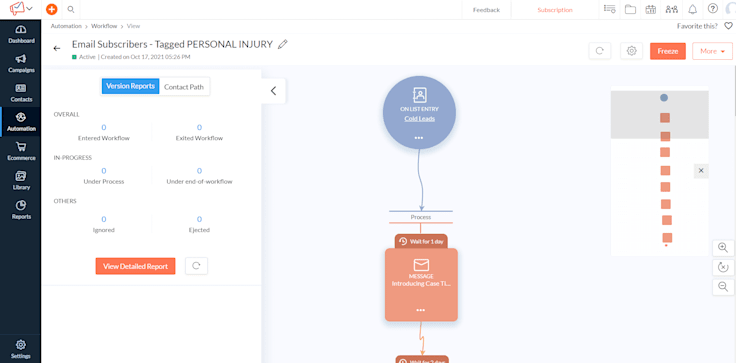Open the Feedback link in header
Viewport: 736px width, 363px height.
coord(486,10)
